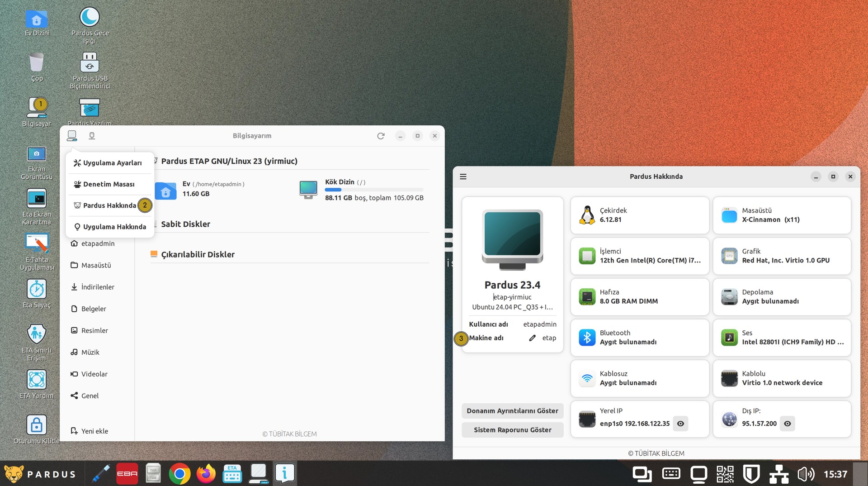Toggle visibility of the Dış IP address
The height and width of the screenshot is (486, 868).
tap(788, 424)
